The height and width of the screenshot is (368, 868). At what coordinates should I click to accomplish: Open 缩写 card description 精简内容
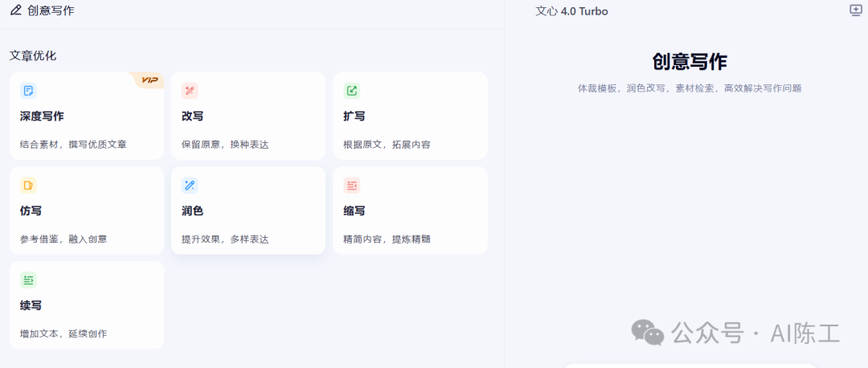pyautogui.click(x=387, y=239)
